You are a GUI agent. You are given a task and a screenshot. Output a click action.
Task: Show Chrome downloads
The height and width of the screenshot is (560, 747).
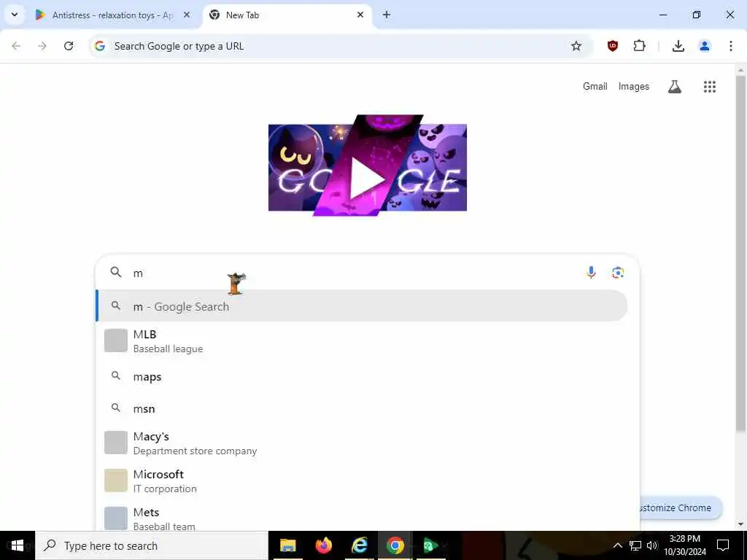678,46
